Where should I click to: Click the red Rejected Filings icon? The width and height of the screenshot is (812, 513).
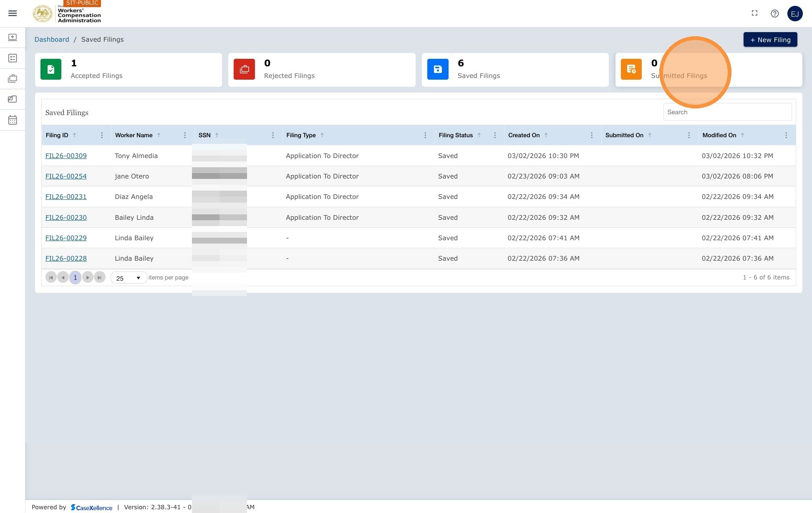[244, 69]
